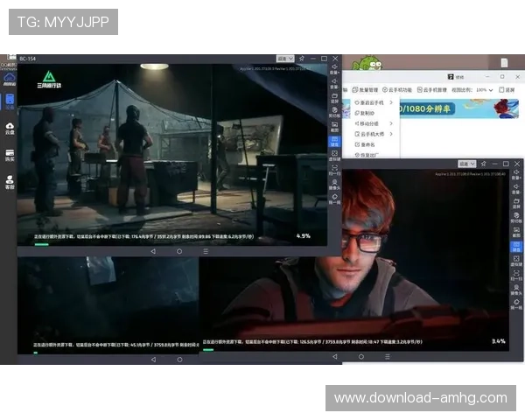Viewport: 525px width, 420px height.
Task: Click the Android back button in BC-154 window
Action: click(154, 250)
